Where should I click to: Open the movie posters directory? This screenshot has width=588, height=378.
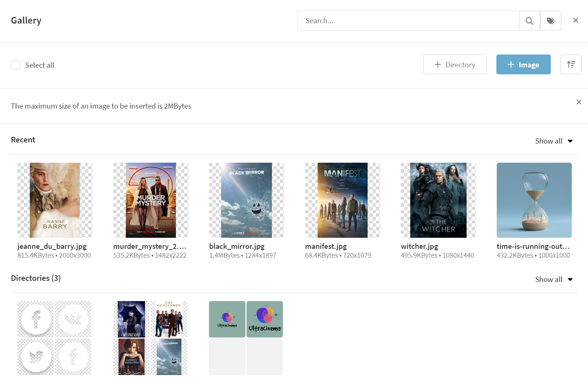[x=150, y=338]
